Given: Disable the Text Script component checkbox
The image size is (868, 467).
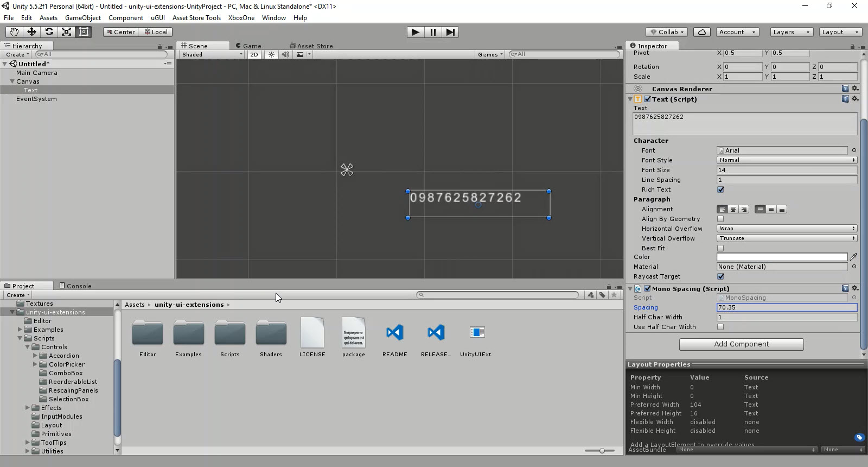Looking at the screenshot, I should point(647,99).
